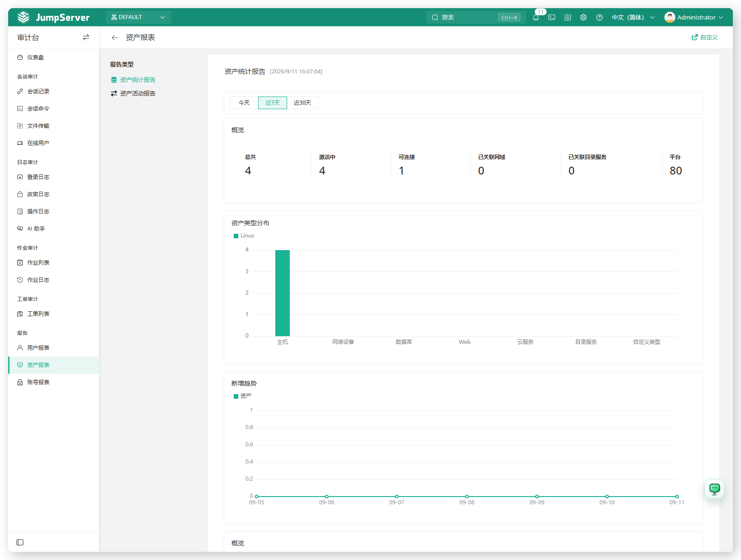Open 资产活动报告 report type
Viewport: 741px width, 560px height.
(138, 93)
